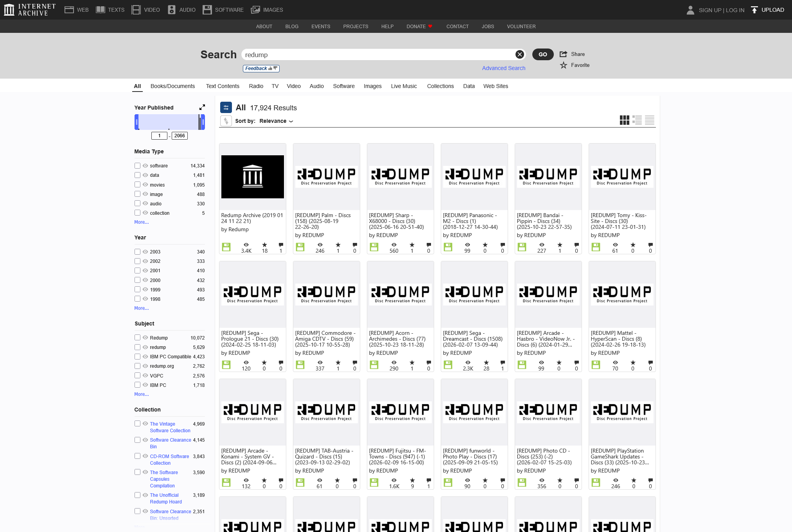Expand the Year Published histogram
This screenshot has height=532, width=792.
pos(202,107)
